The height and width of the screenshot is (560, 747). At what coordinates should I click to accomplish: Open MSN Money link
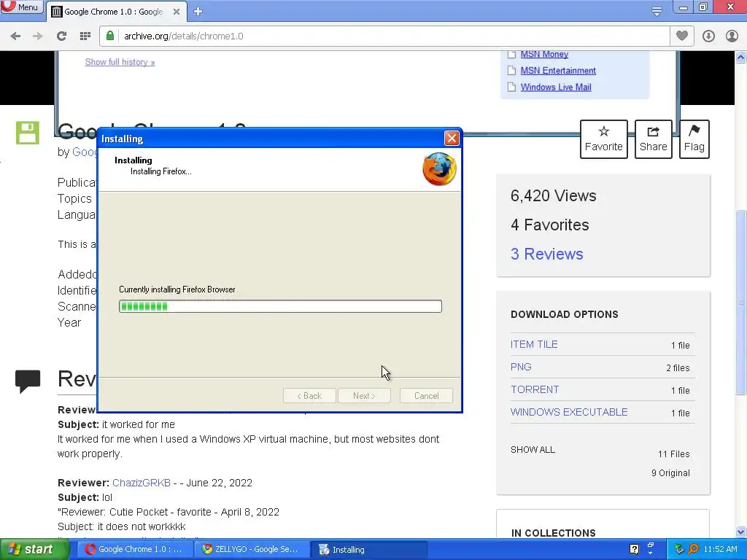(x=544, y=54)
